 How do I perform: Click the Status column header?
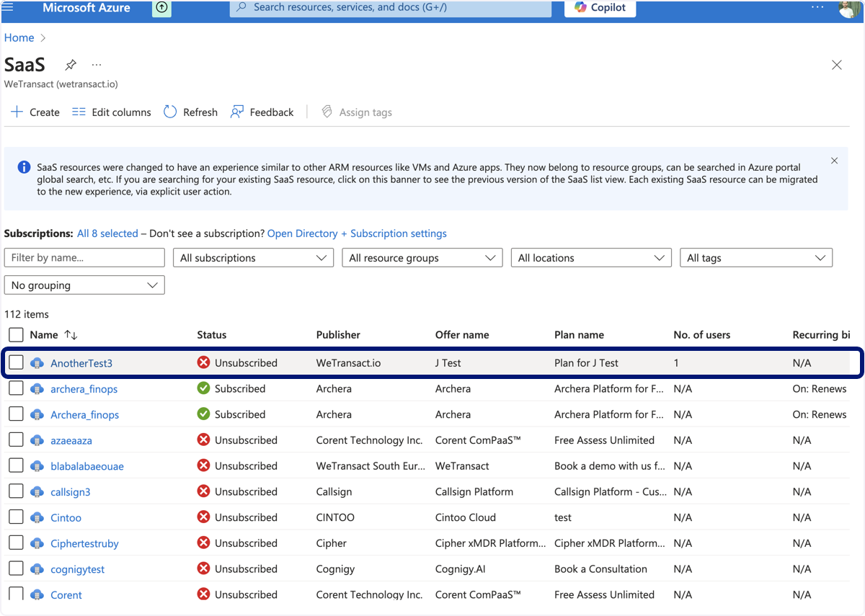(212, 335)
